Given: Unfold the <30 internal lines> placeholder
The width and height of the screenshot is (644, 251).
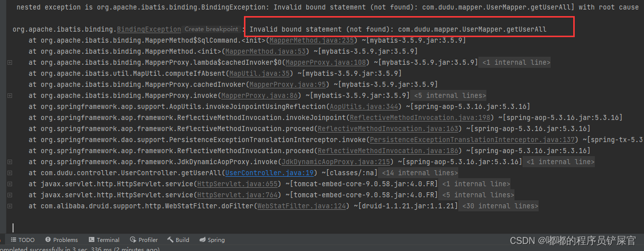Looking at the screenshot, I should point(499,206).
